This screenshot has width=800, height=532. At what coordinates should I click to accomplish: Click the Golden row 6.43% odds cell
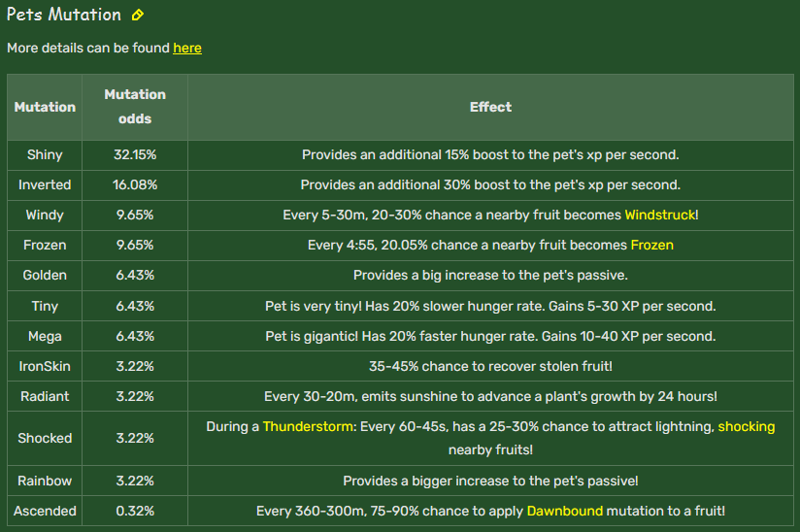[135, 276]
